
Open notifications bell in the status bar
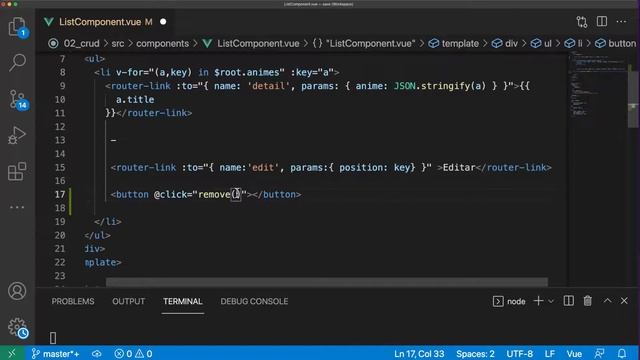[622, 353]
